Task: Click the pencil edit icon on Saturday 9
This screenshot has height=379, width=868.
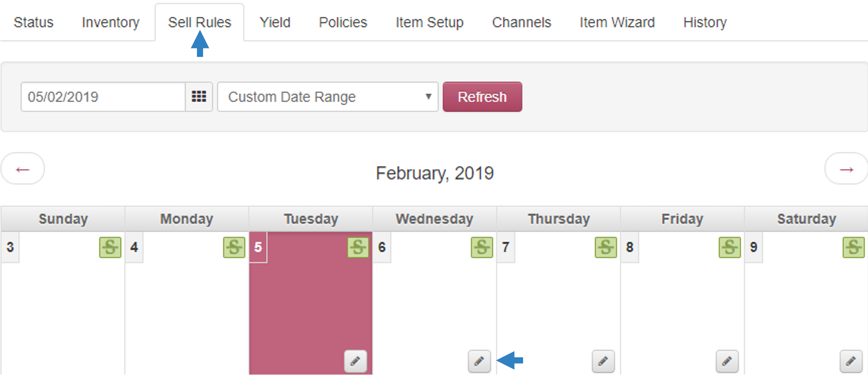Action: click(x=851, y=361)
